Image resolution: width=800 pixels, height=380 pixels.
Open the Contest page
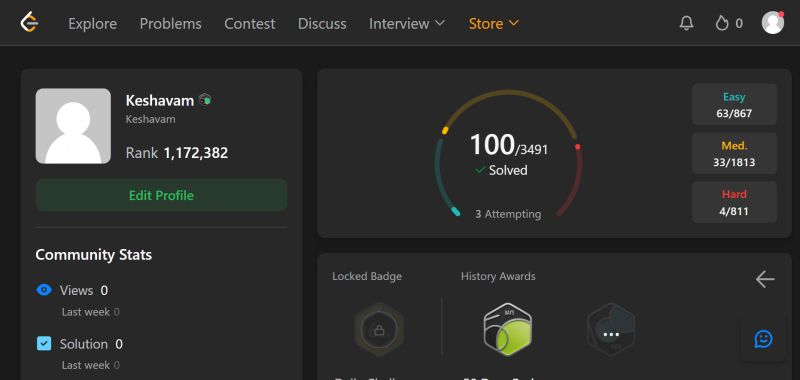pyautogui.click(x=249, y=23)
